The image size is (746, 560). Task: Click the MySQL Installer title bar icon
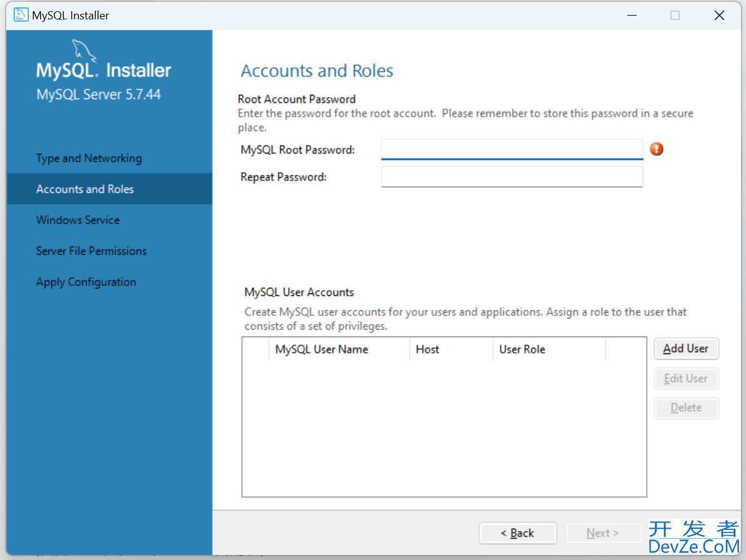(21, 15)
